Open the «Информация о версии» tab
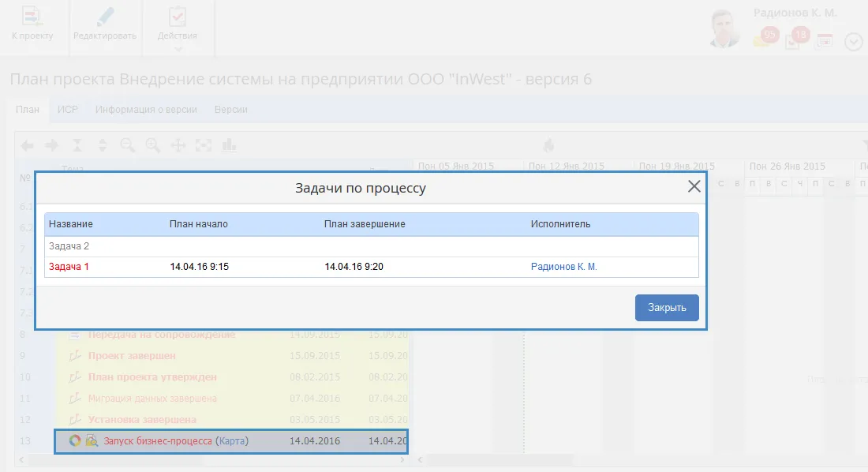 pyautogui.click(x=146, y=110)
